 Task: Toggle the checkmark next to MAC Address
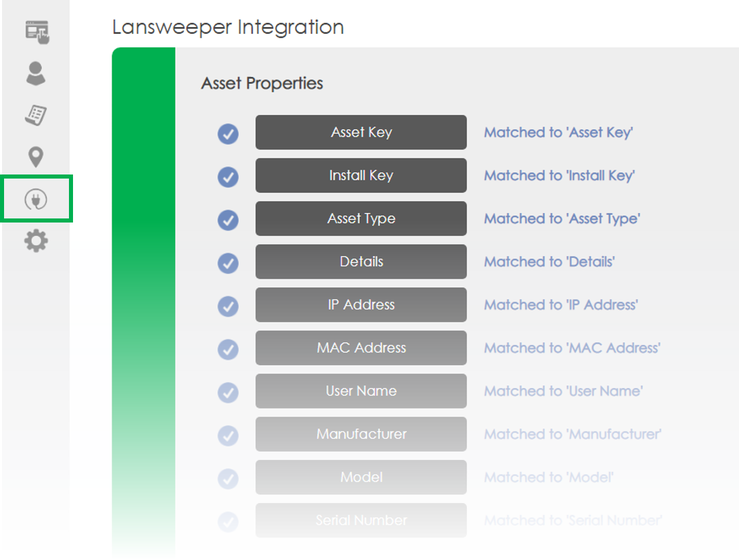click(x=228, y=349)
